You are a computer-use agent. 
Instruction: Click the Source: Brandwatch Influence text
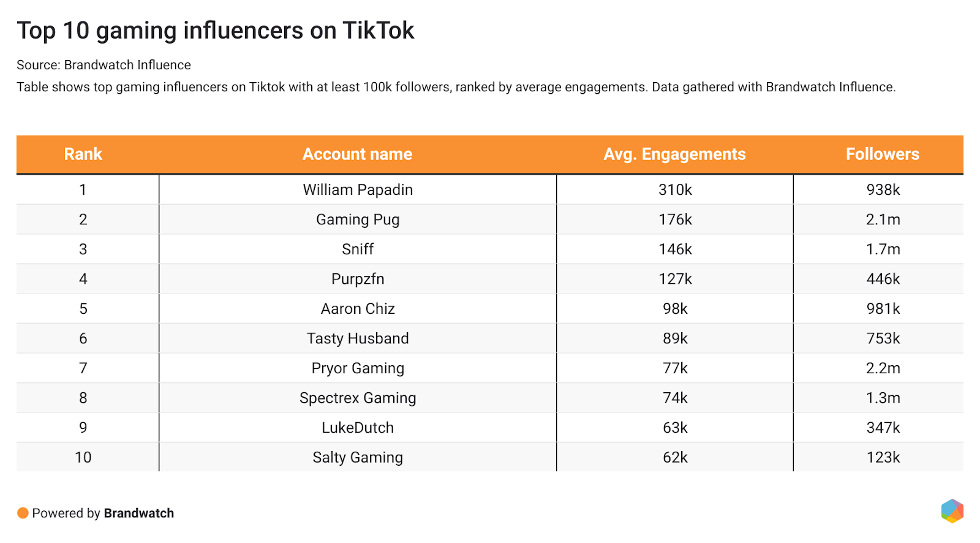(x=104, y=65)
